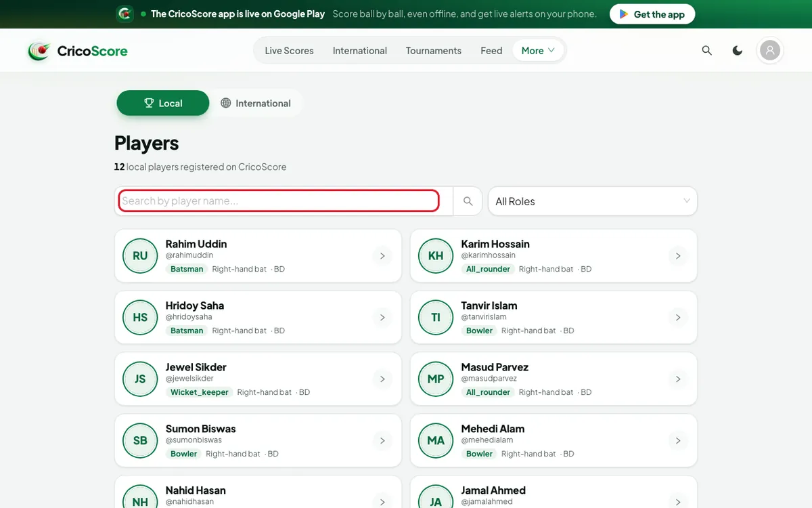Screen dimensions: 812x508
Task: Click the Rahim Uddin player name
Action: (196, 244)
